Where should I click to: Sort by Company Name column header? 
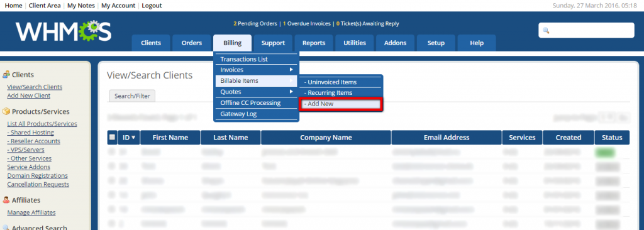(326, 138)
